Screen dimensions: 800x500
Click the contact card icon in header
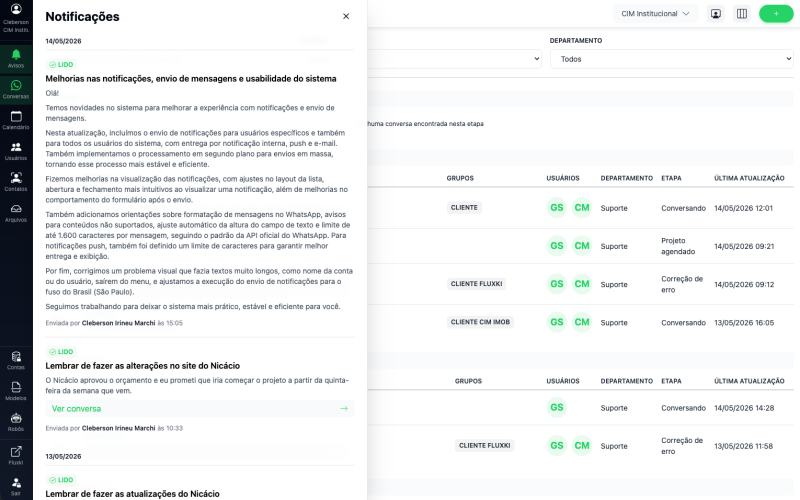coord(716,14)
